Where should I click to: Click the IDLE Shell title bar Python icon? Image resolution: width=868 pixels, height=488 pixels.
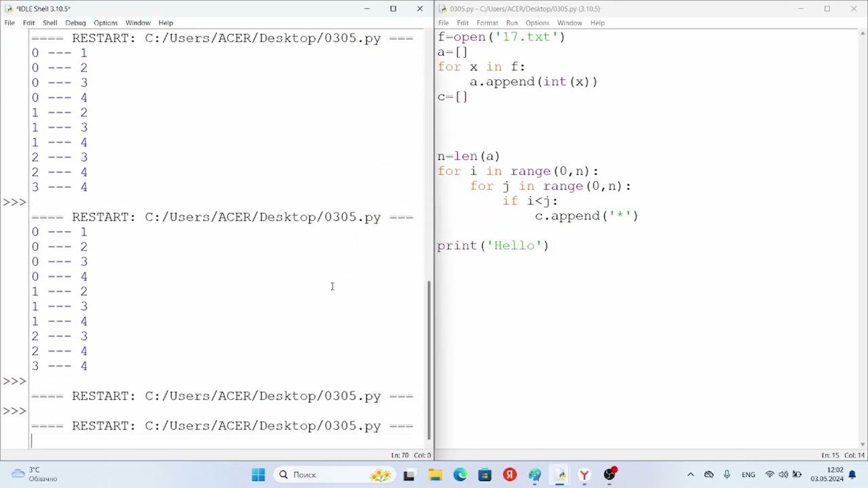pyautogui.click(x=8, y=9)
